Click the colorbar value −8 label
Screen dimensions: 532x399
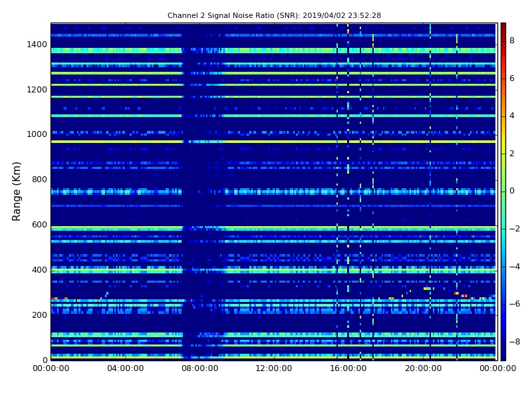(515, 342)
